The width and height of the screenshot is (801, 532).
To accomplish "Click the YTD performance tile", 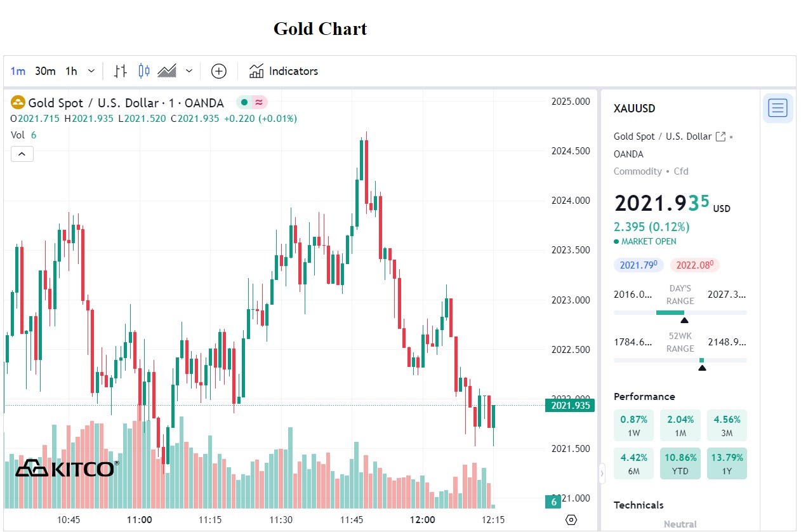I will tap(680, 463).
